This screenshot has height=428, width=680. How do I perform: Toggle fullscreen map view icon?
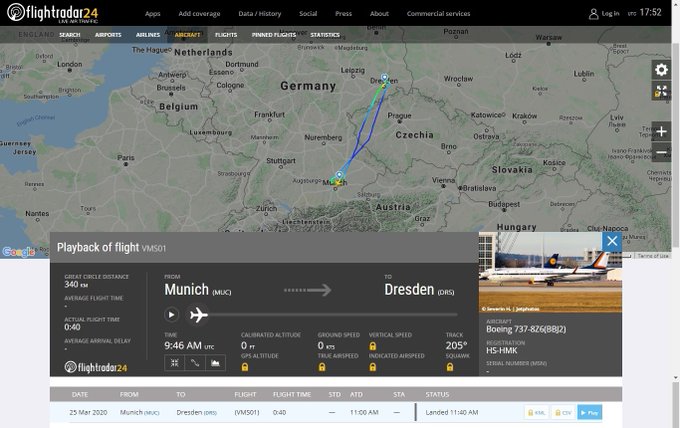661,91
